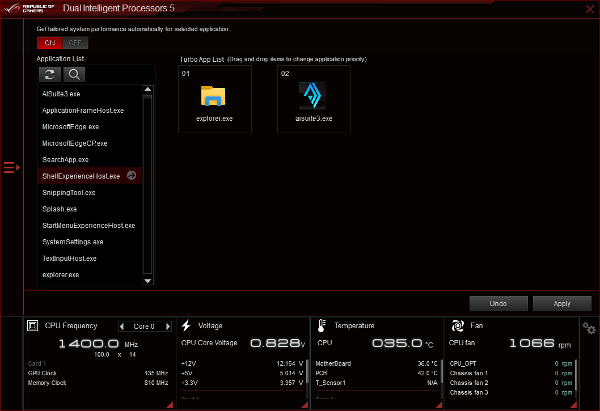The width and height of the screenshot is (600, 411).
Task: Click the search applications magnifier icon
Action: pos(73,74)
